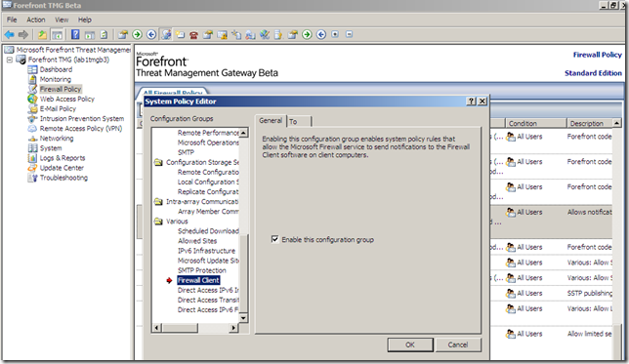
Task: Click the blue Back arrow in the toolbar
Action: [9, 35]
